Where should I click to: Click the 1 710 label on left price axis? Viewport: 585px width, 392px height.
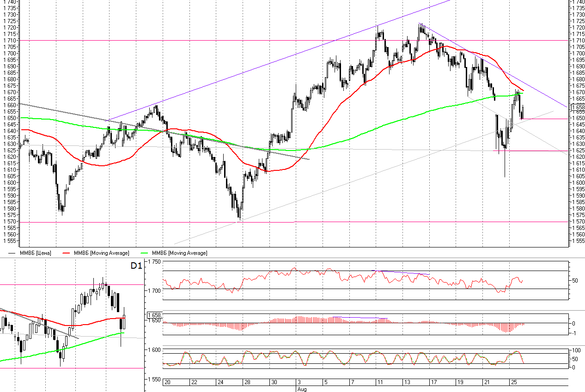(x=9, y=41)
